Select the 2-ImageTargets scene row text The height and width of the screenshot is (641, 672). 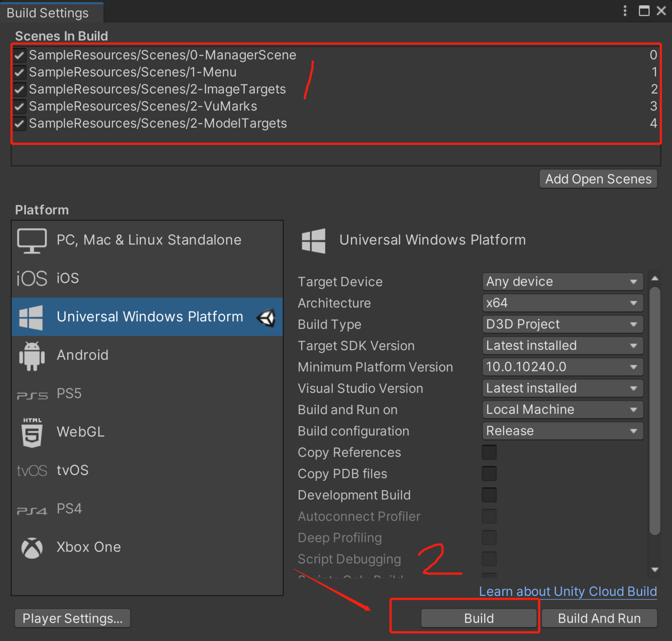coord(157,89)
